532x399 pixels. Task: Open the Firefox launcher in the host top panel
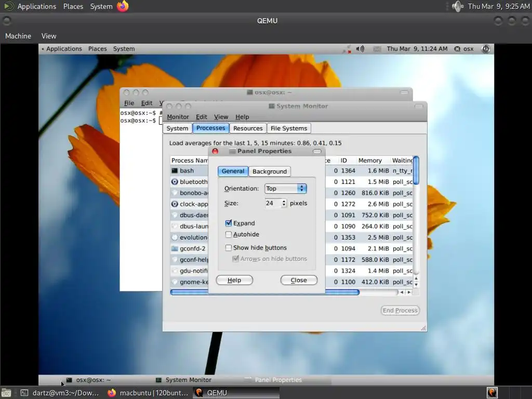tap(123, 6)
